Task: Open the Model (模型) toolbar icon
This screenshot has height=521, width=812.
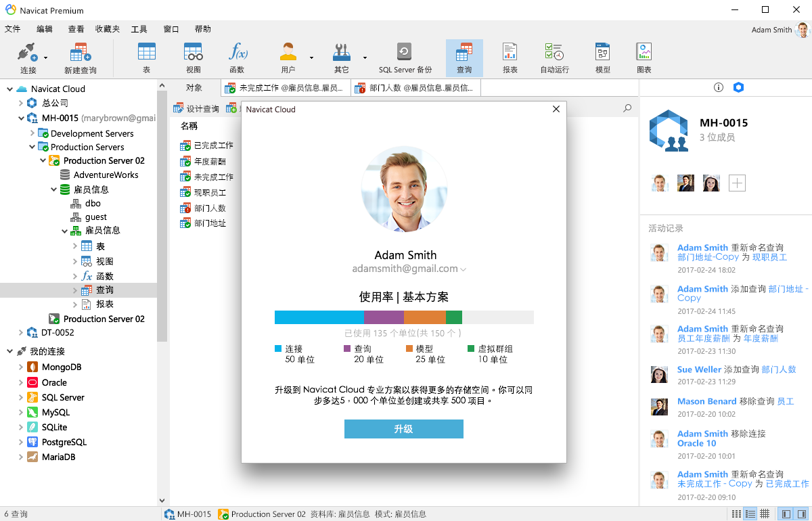Action: click(602, 58)
